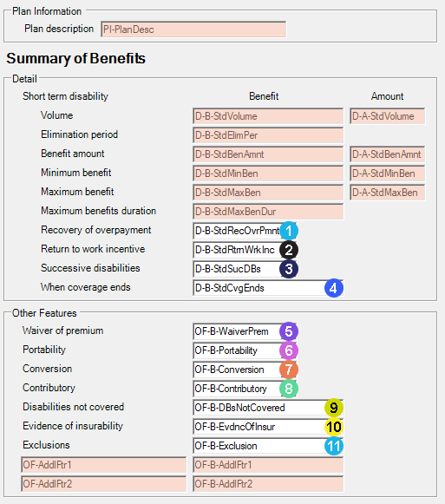The height and width of the screenshot is (504, 445).
Task: Open the When coverage ends field
Action: pyautogui.click(x=268, y=288)
